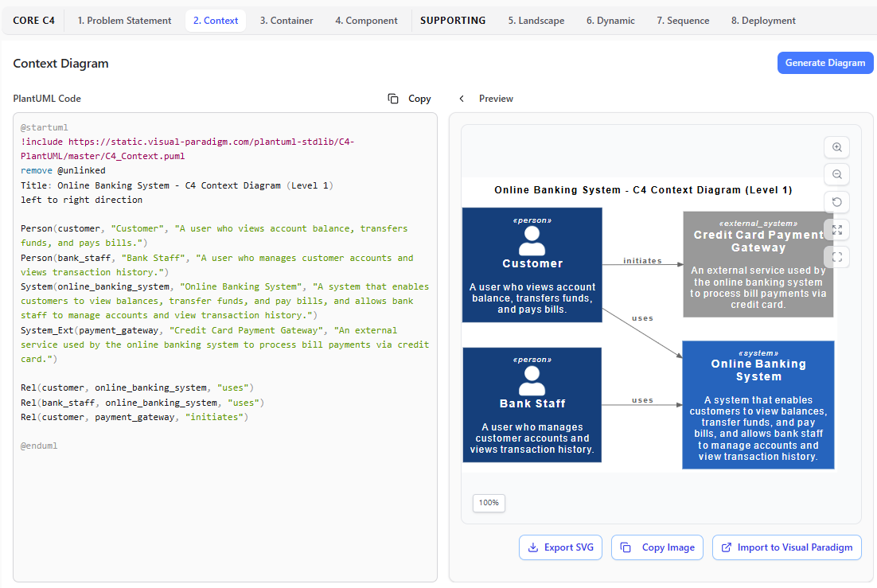Reset the diagram view with the rotate icon

coord(836,202)
